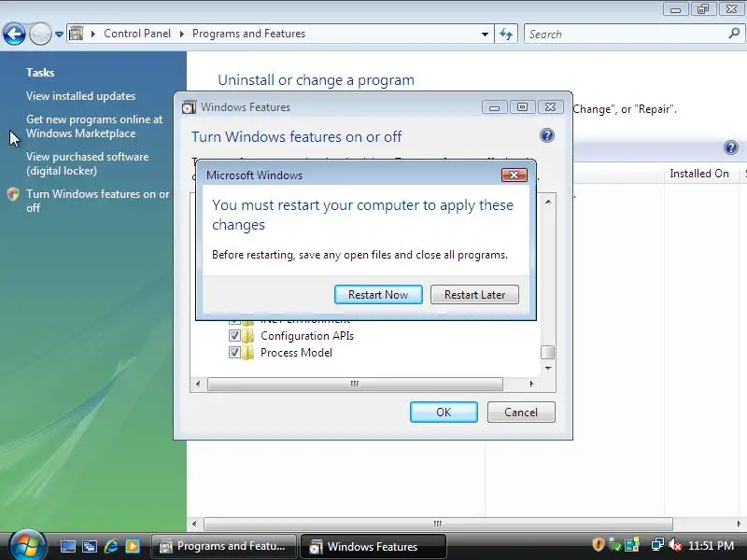747x560 pixels.
Task: Click the main window scroll-left arrow
Action: pyautogui.click(x=194, y=524)
